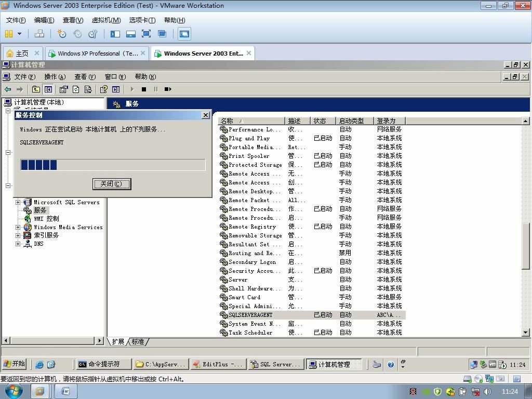Launch Internet Explorer from guest quick launch
Viewport: 532px width, 399px height.
click(x=39, y=365)
